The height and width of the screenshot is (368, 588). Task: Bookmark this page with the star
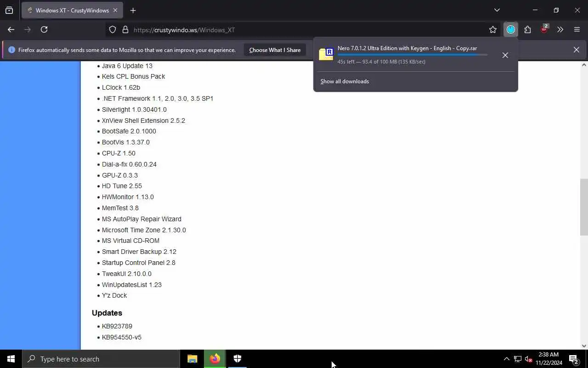pos(493,29)
